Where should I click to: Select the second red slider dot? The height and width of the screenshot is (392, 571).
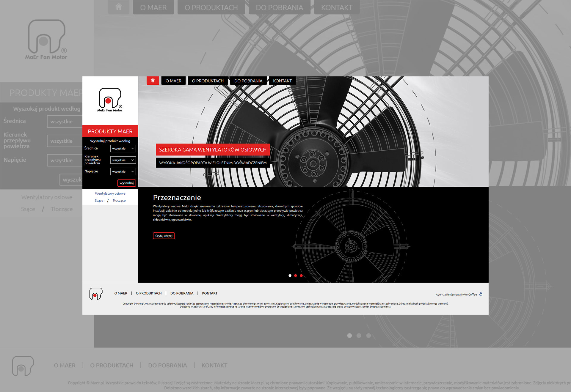[x=296, y=275]
